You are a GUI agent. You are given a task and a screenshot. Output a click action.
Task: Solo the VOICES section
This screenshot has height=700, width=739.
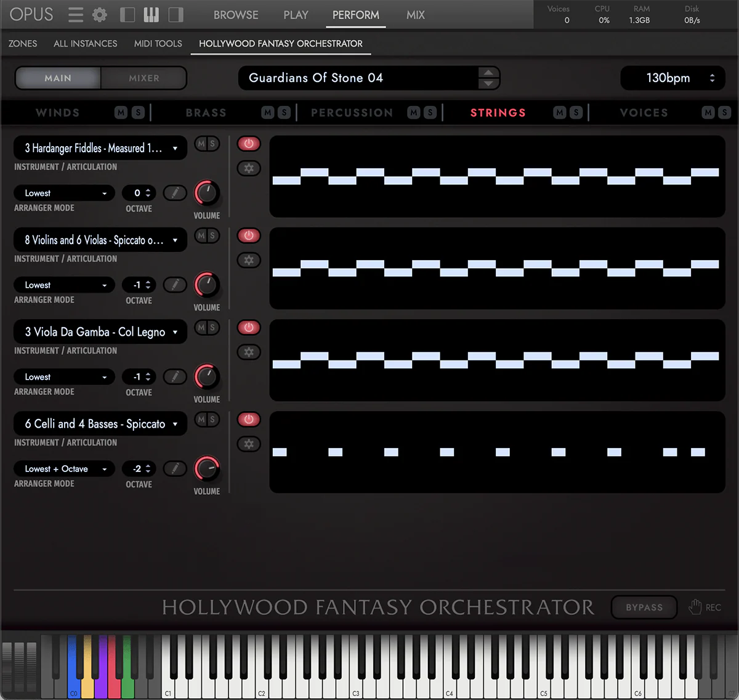click(724, 112)
